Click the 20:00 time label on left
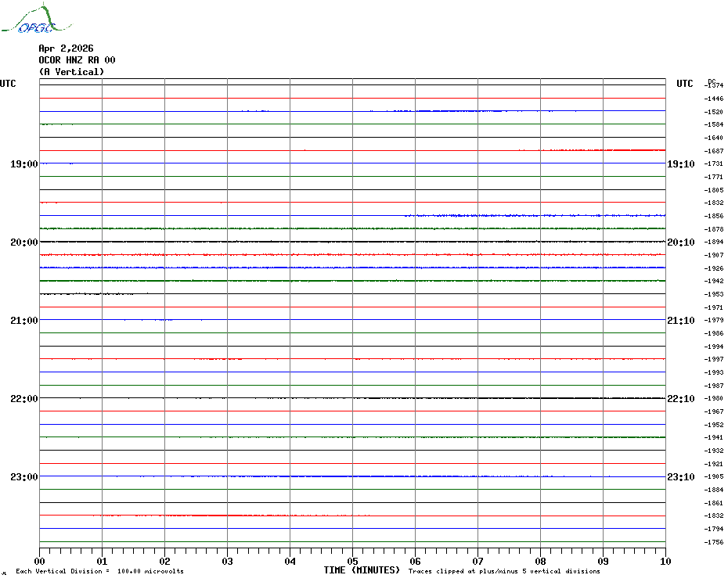728x582 pixels. tap(24, 242)
